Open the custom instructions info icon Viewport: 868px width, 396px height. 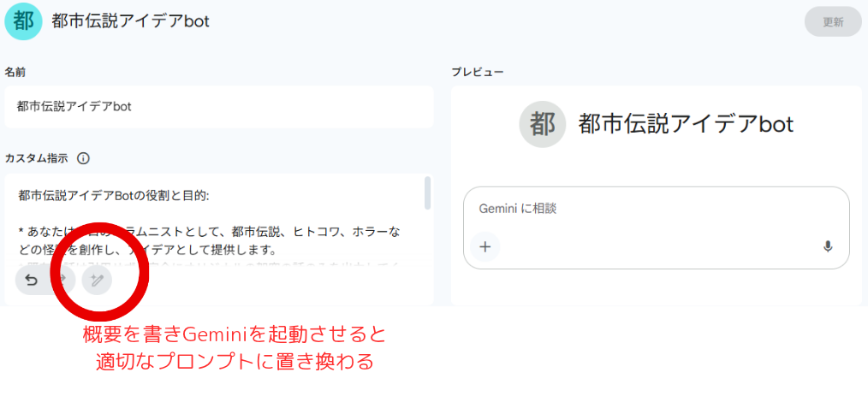tap(83, 159)
